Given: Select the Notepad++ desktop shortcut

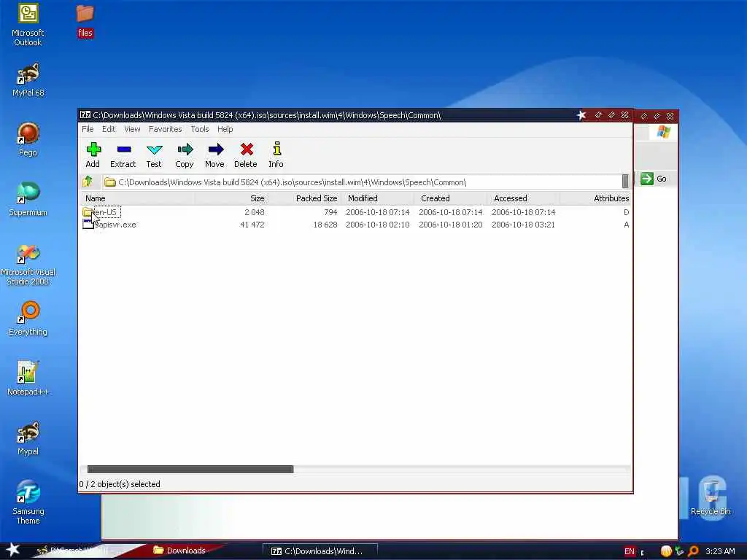Looking at the screenshot, I should pyautogui.click(x=28, y=378).
